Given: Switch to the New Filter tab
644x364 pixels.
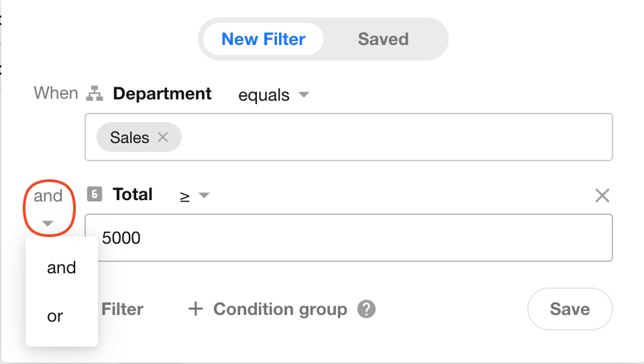Looking at the screenshot, I should click(x=263, y=39).
